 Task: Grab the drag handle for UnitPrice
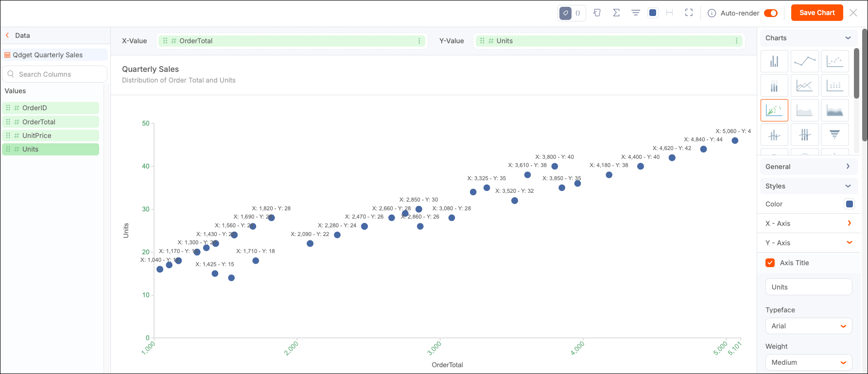tap(8, 136)
